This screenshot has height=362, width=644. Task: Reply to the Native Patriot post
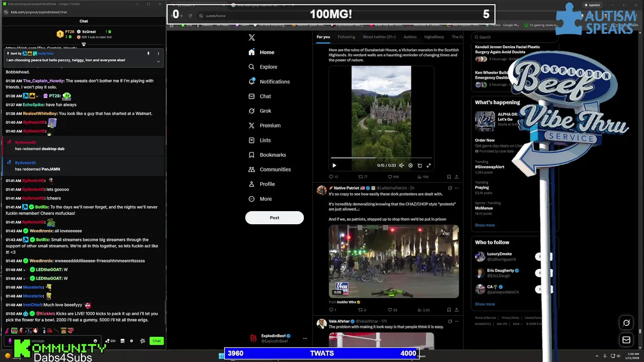pos(332,310)
